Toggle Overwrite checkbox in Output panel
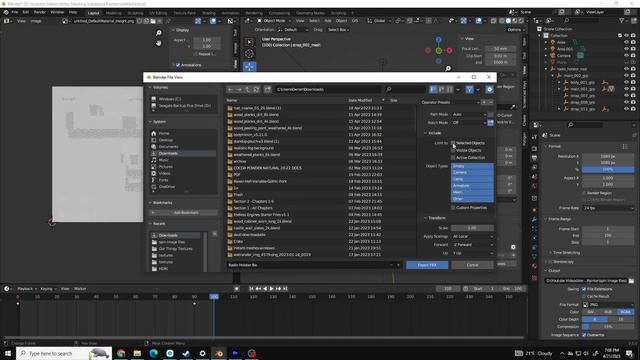Screen dimensions: 640x360 584,335
